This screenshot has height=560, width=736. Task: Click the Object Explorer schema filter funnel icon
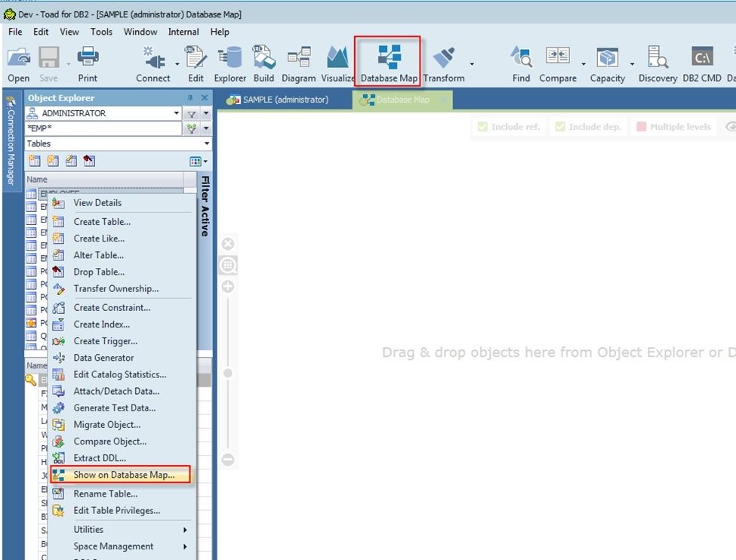point(192,114)
